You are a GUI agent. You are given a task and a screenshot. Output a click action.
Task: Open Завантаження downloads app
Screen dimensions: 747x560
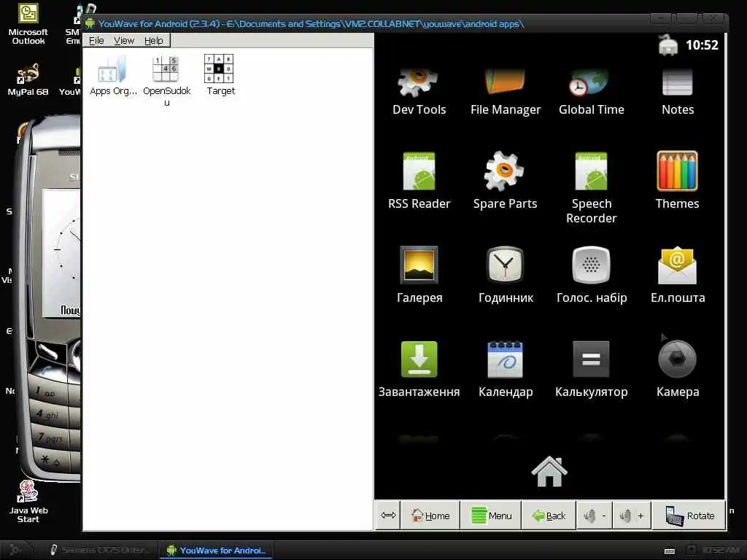pyautogui.click(x=419, y=370)
